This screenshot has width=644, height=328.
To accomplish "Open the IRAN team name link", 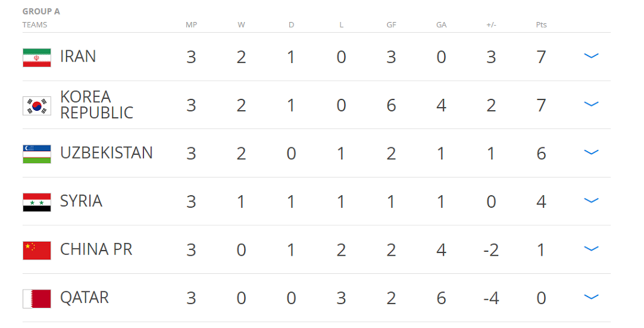I will pos(78,57).
